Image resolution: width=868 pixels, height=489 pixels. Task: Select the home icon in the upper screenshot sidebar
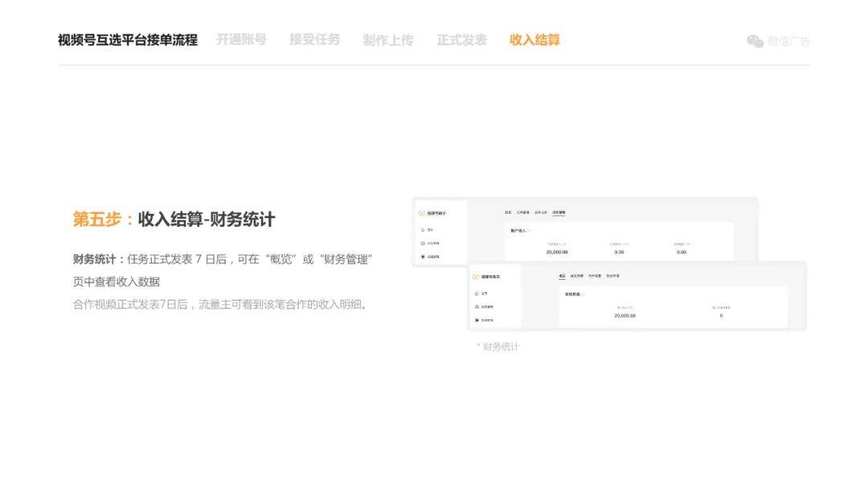(x=423, y=229)
